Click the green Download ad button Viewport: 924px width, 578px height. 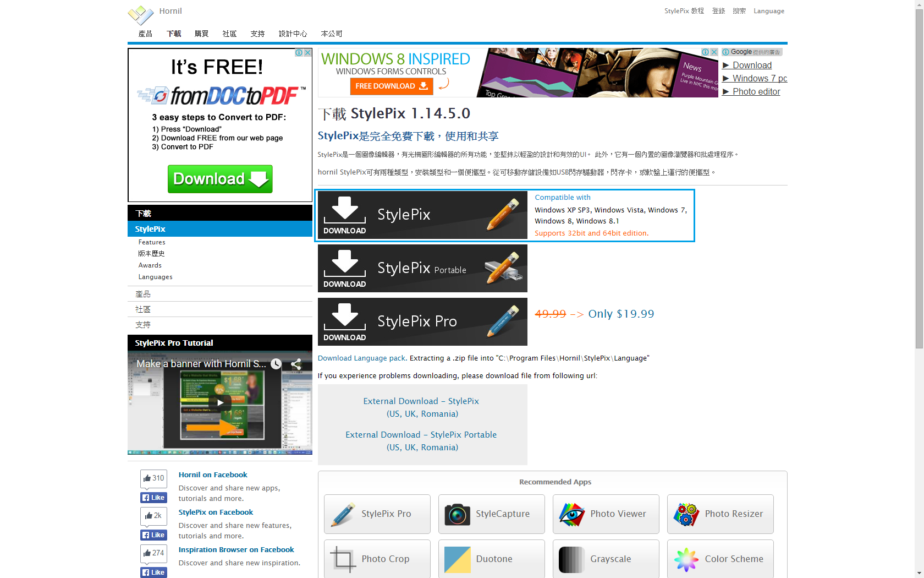(220, 179)
